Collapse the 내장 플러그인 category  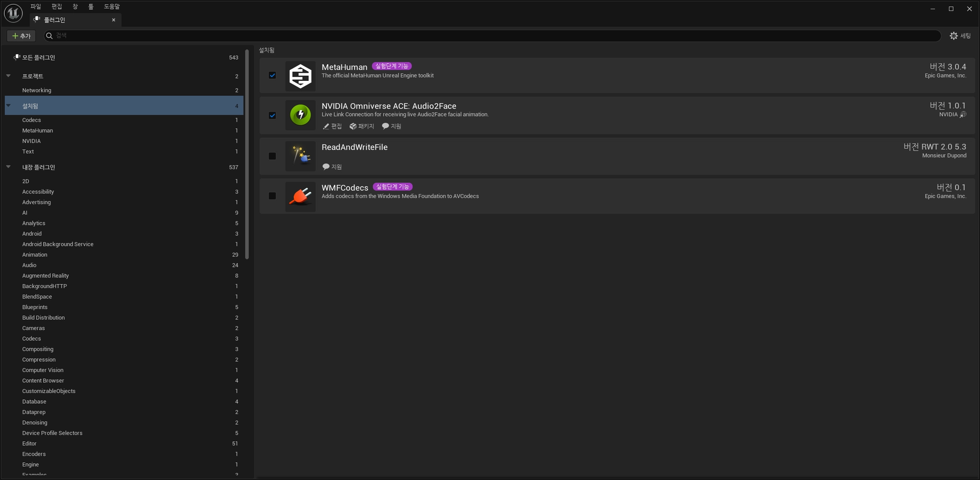pyautogui.click(x=8, y=167)
